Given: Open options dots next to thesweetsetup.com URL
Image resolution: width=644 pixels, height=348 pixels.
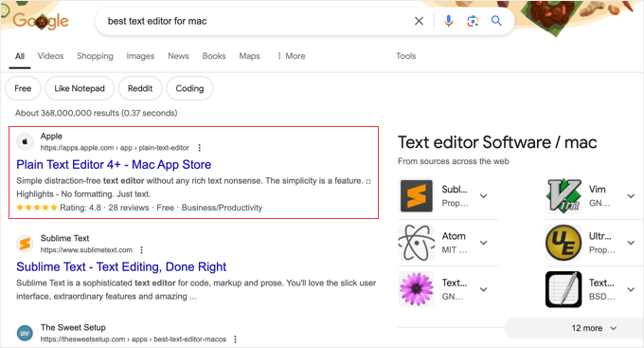Looking at the screenshot, I should pyautogui.click(x=235, y=339).
